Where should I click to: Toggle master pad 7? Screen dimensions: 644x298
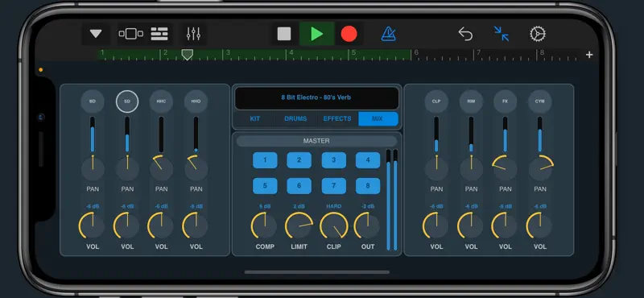(333, 186)
